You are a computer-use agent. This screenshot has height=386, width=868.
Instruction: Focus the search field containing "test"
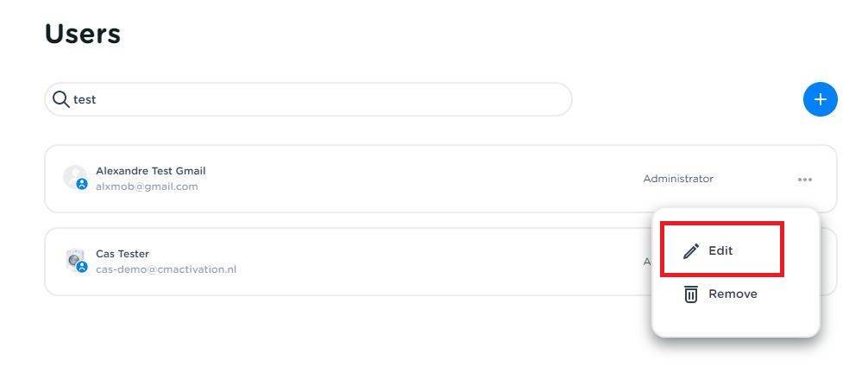[x=311, y=99]
